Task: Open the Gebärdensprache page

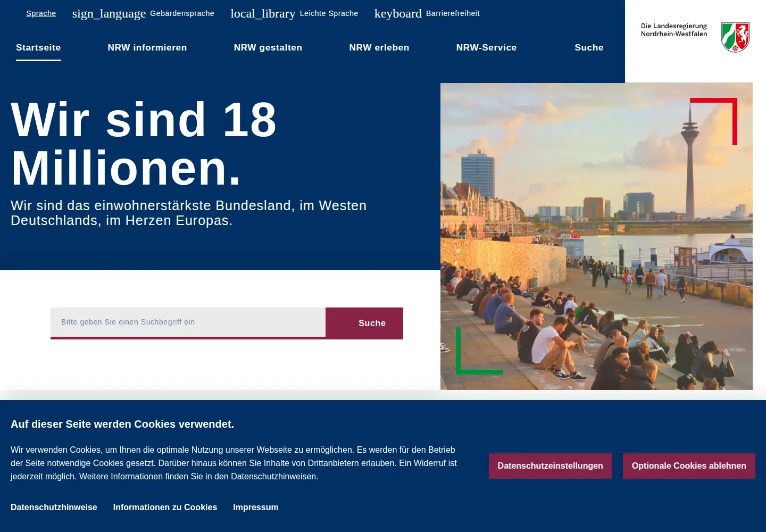Action: click(x=182, y=13)
